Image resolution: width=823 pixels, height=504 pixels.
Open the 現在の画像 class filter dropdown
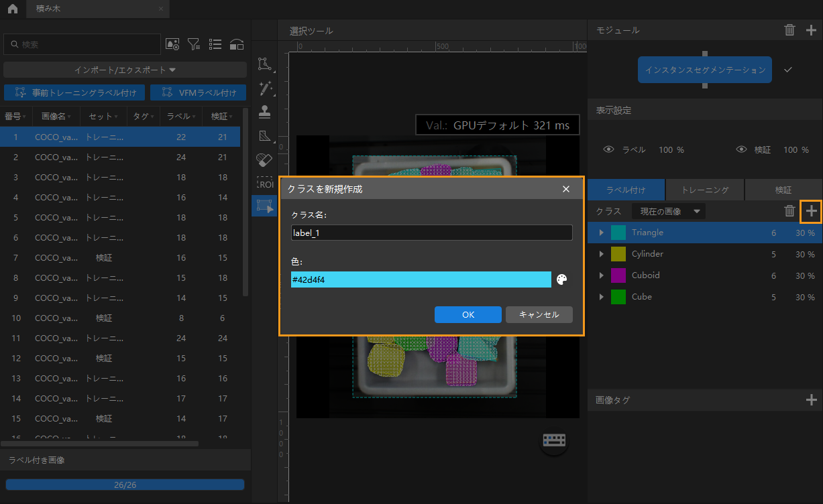click(x=668, y=211)
